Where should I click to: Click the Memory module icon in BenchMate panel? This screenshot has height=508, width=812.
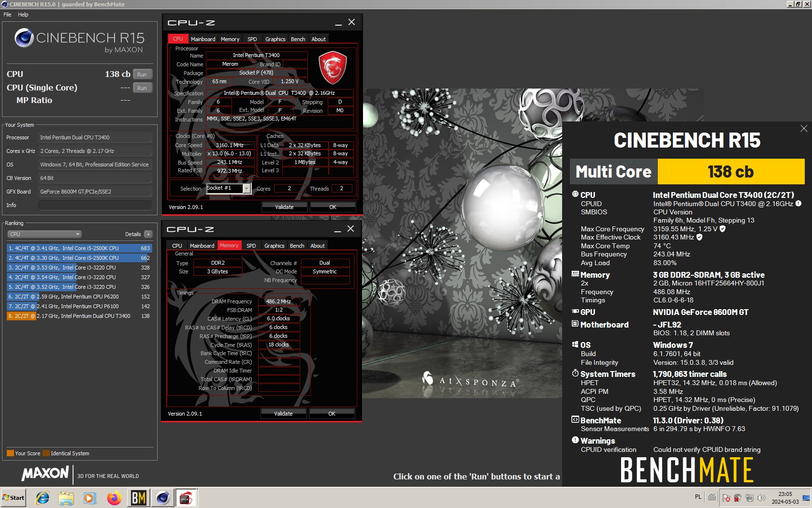[x=575, y=274]
